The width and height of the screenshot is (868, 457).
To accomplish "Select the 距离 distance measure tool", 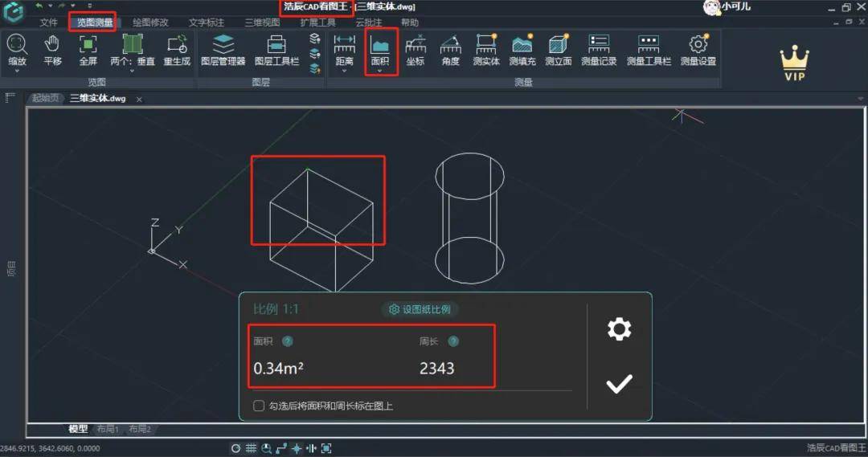I will pos(344,50).
